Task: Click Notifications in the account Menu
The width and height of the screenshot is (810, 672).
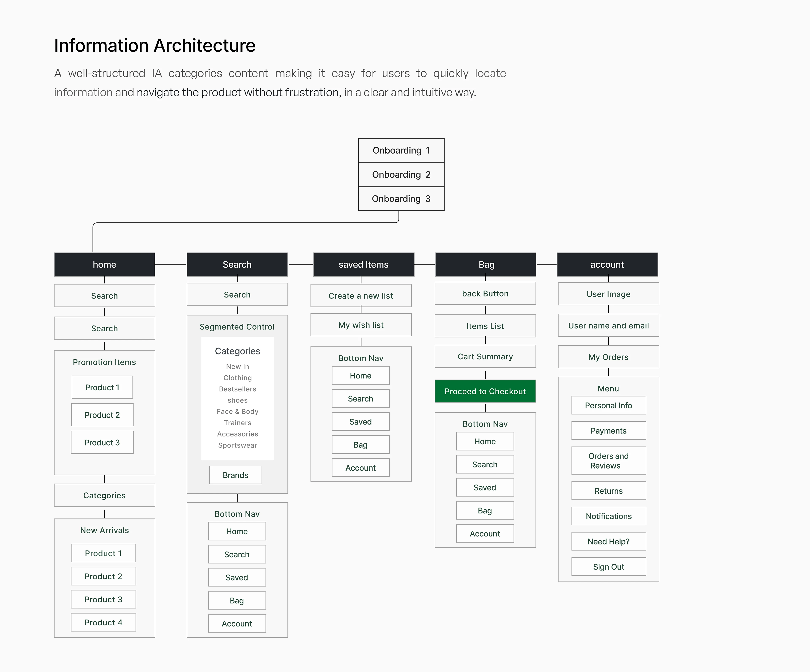Action: pyautogui.click(x=609, y=516)
